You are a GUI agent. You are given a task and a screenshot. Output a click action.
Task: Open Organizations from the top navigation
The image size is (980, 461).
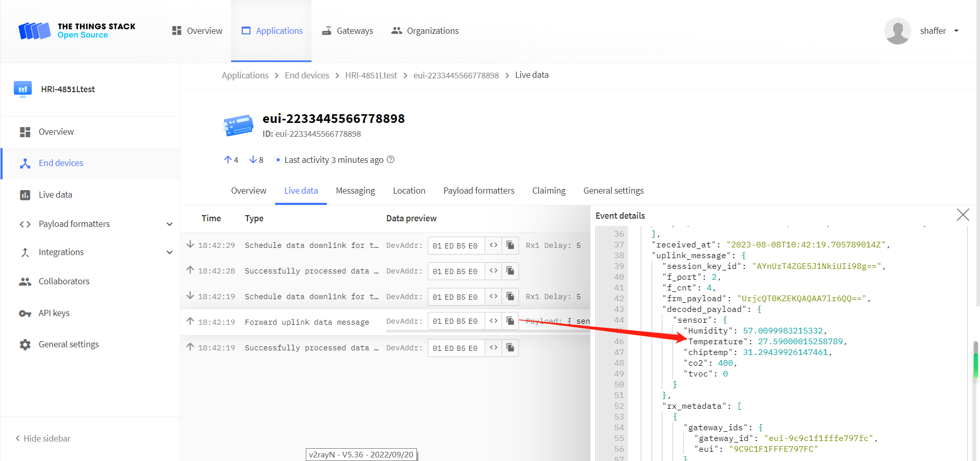coord(425,31)
